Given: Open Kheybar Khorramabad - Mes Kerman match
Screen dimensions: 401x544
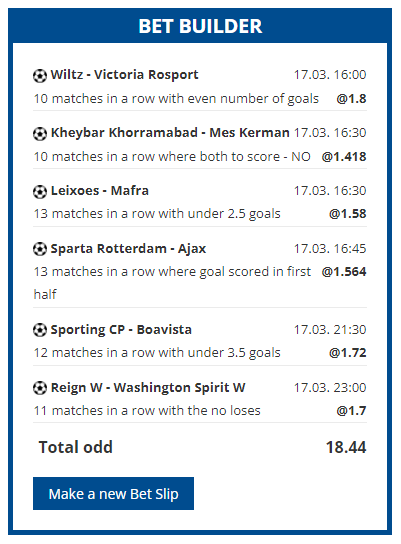Looking at the screenshot, I should click(170, 133).
